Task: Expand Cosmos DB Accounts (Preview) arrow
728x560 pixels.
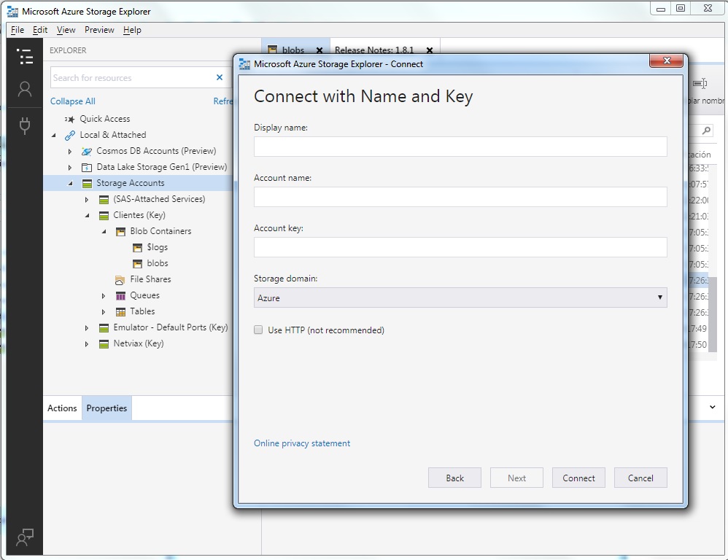Action: click(x=70, y=151)
